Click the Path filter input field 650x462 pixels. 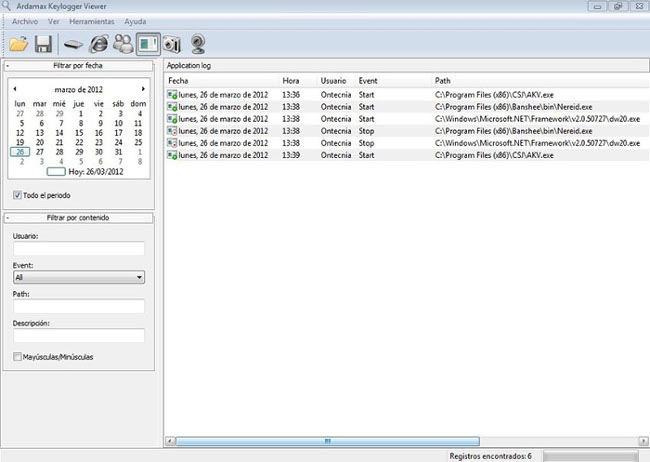tap(79, 306)
